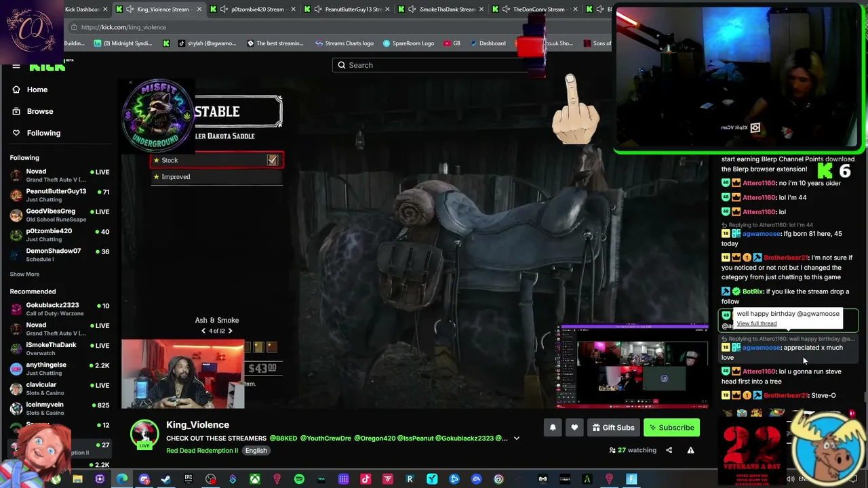The height and width of the screenshot is (488, 868).
Task: Open the @Oregon420 mention link
Action: click(x=374, y=439)
